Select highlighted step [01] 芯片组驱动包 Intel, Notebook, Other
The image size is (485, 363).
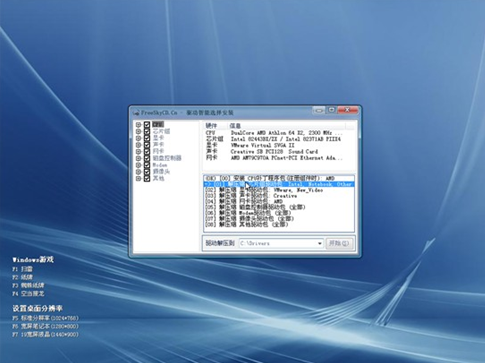pyautogui.click(x=279, y=184)
